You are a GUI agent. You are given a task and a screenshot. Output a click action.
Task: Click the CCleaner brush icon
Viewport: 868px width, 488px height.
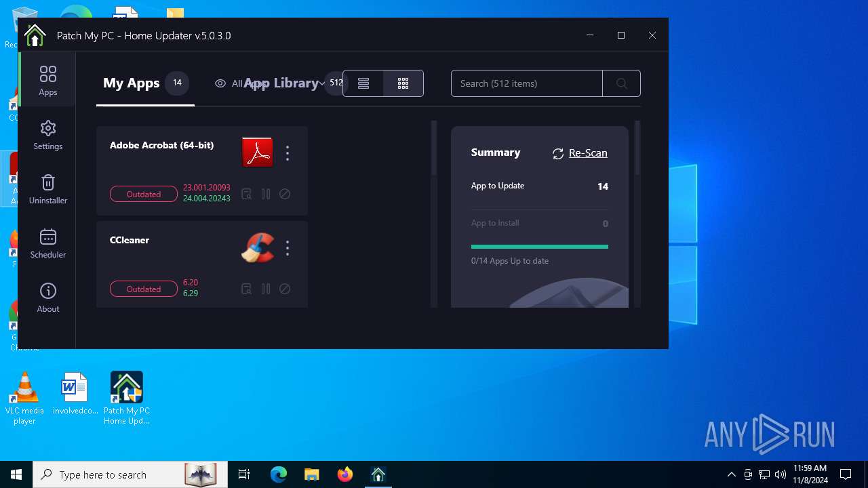(x=258, y=247)
